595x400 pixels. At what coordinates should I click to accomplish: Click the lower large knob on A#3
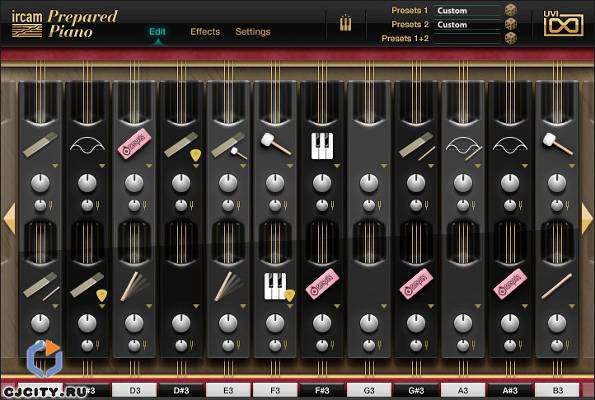(510, 324)
